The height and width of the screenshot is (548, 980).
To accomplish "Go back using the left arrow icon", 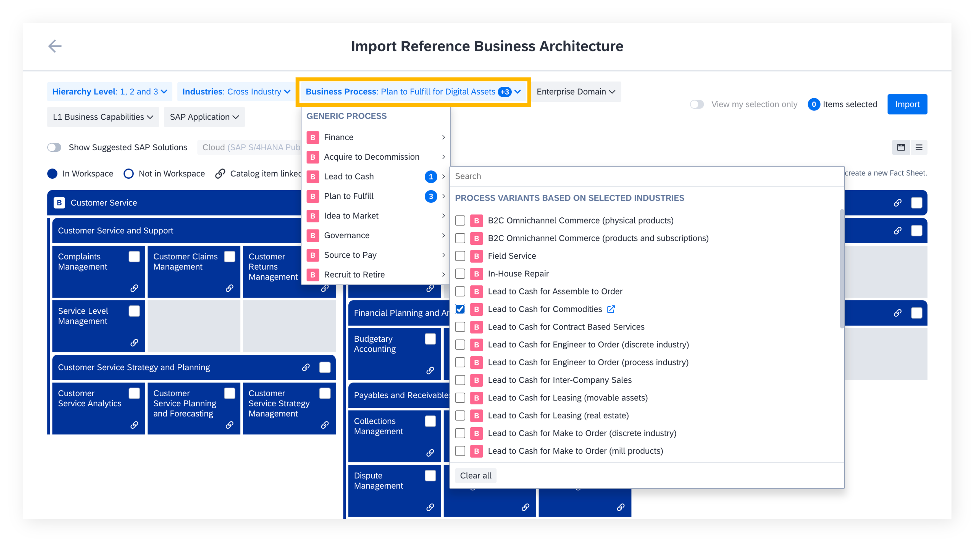I will pyautogui.click(x=55, y=46).
